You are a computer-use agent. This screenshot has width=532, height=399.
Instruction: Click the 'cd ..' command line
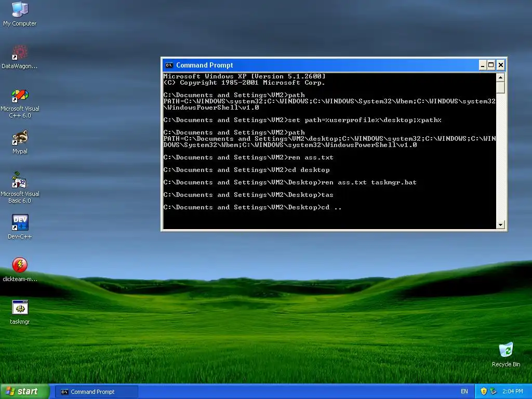(252, 207)
